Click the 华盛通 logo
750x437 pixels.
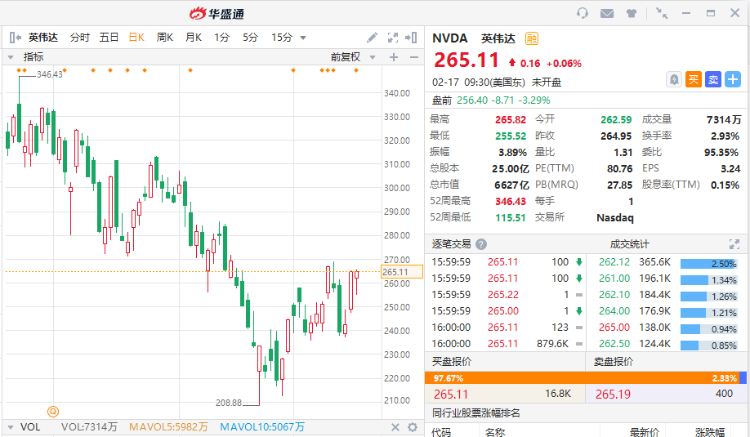coord(217,13)
